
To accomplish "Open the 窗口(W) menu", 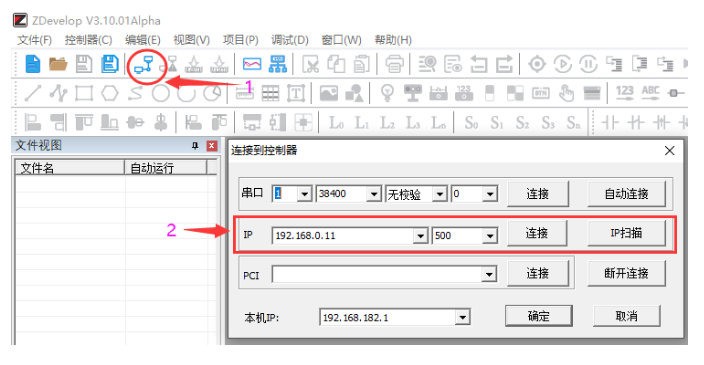I will pos(342,40).
